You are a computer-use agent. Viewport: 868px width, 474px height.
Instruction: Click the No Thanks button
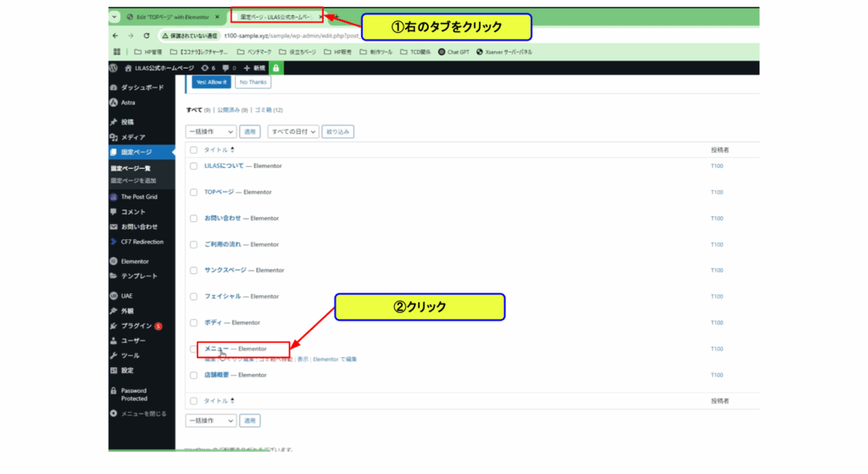tap(253, 82)
